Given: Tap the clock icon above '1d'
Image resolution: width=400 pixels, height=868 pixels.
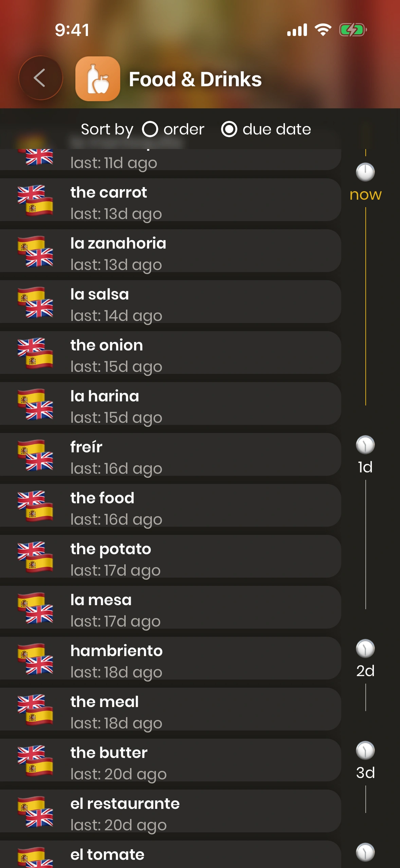Looking at the screenshot, I should [365, 445].
